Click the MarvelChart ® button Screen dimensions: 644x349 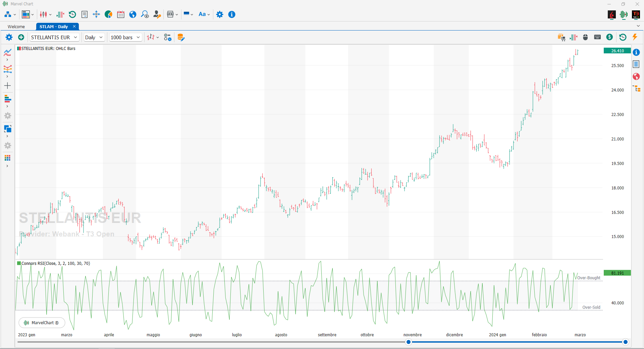(42, 323)
